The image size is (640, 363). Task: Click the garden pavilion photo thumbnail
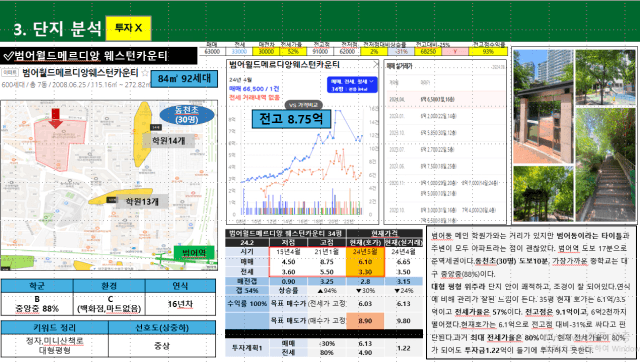543,194
